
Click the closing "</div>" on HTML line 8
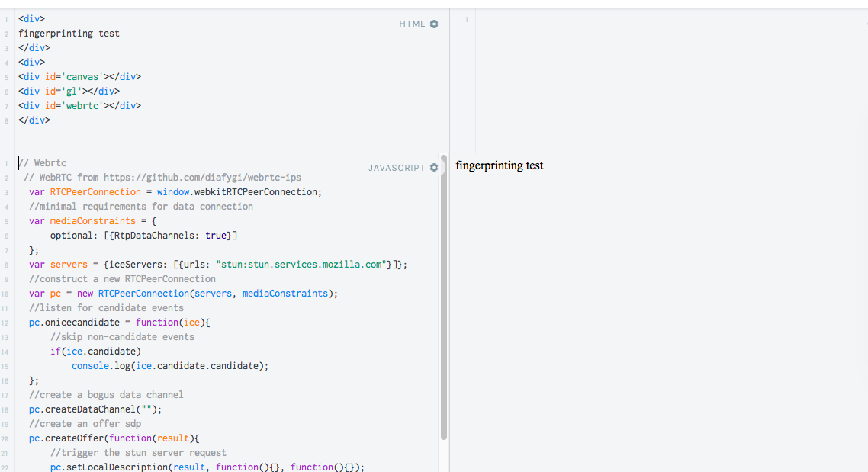34,120
